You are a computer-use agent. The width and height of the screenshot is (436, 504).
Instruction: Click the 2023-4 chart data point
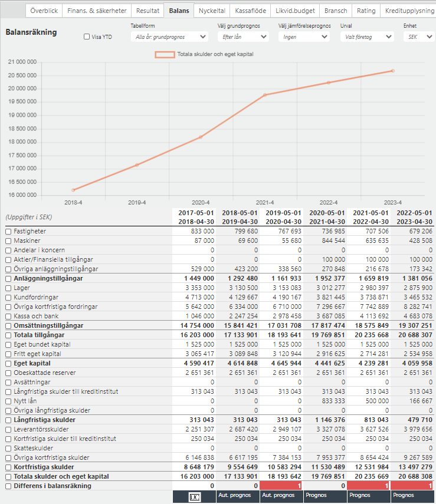(x=392, y=71)
